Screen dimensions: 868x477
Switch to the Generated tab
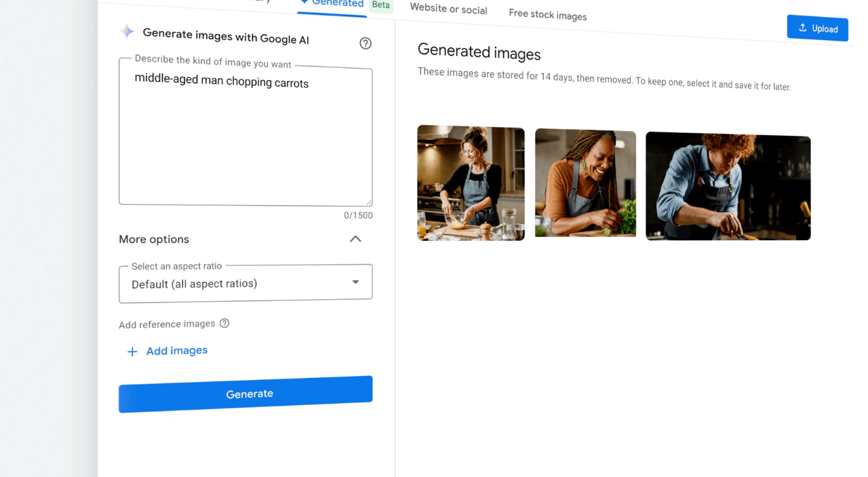pyautogui.click(x=332, y=4)
